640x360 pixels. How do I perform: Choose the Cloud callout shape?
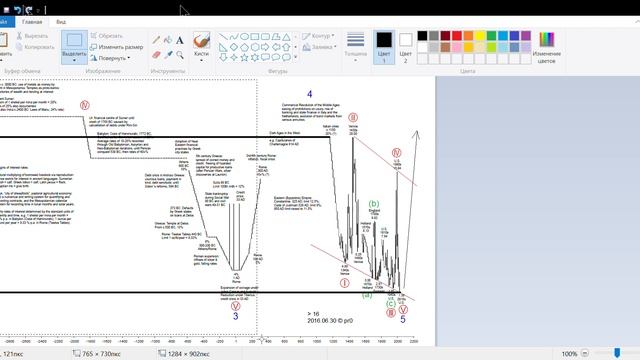pos(287,57)
